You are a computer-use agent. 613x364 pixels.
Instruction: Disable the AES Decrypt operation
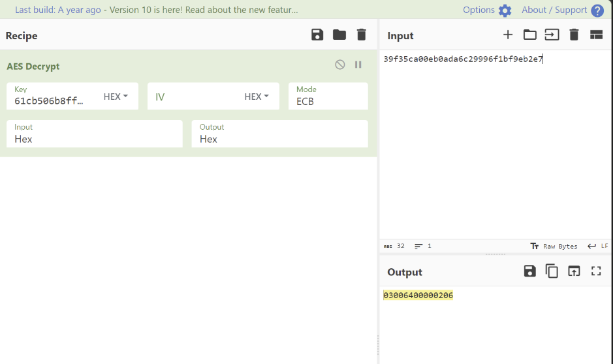[x=340, y=65]
